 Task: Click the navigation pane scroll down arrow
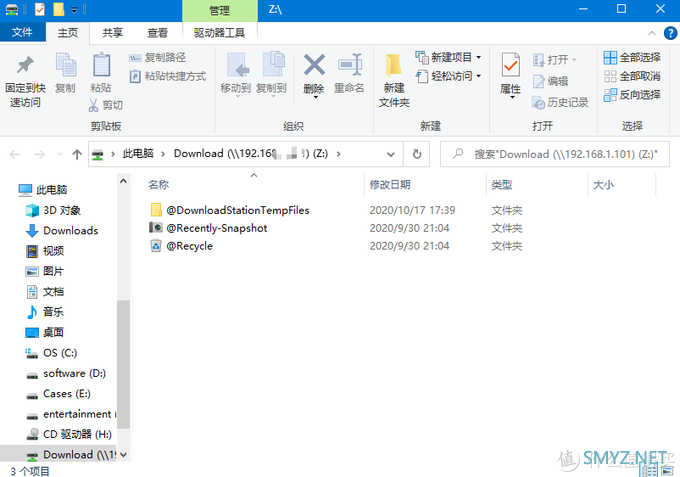124,454
